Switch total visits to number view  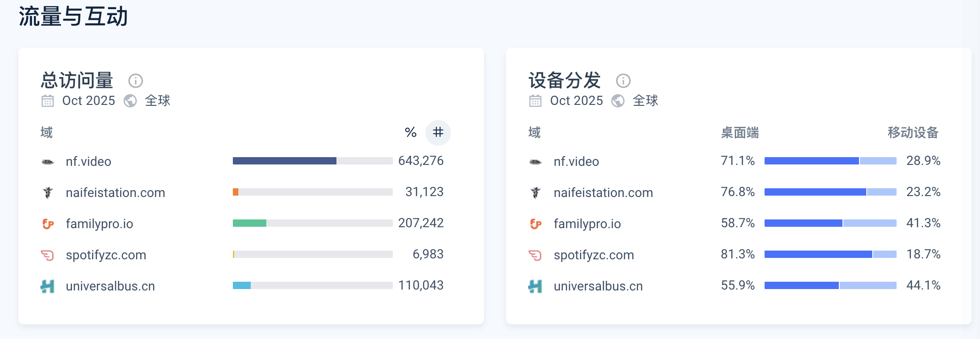pos(438,132)
